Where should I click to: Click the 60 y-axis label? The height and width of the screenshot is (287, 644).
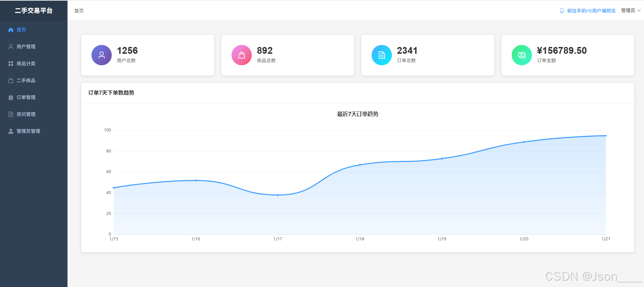109,172
